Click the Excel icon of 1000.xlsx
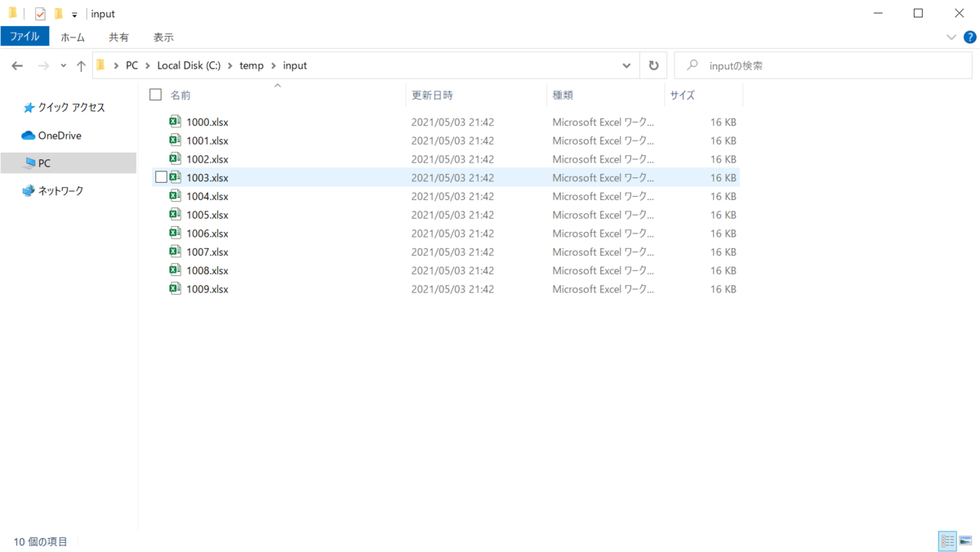 point(175,122)
